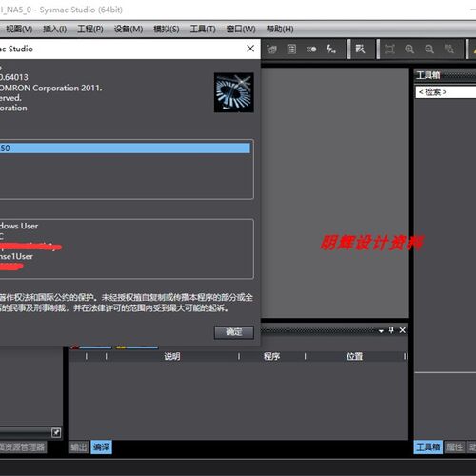Open the 插入(I) menu

coord(55,30)
